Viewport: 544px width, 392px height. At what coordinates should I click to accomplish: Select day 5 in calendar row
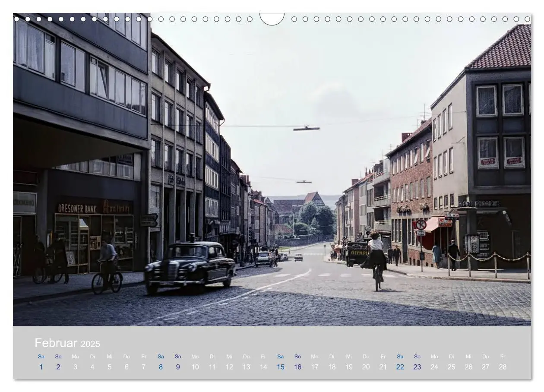(x=110, y=367)
